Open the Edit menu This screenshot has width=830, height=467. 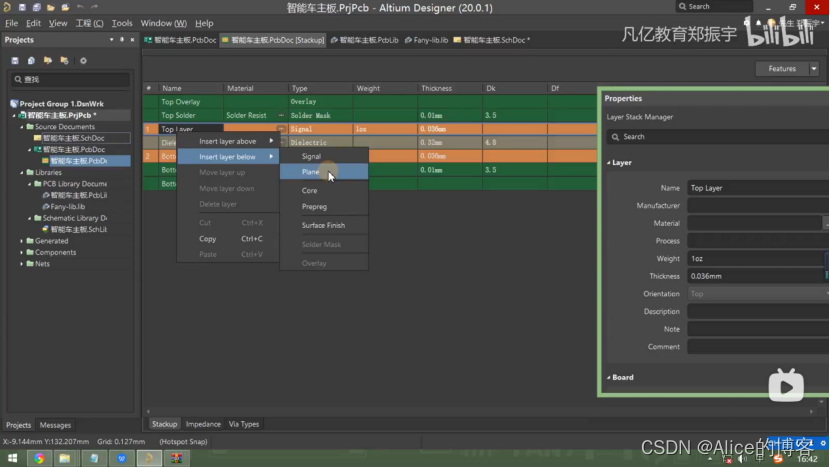(x=33, y=23)
